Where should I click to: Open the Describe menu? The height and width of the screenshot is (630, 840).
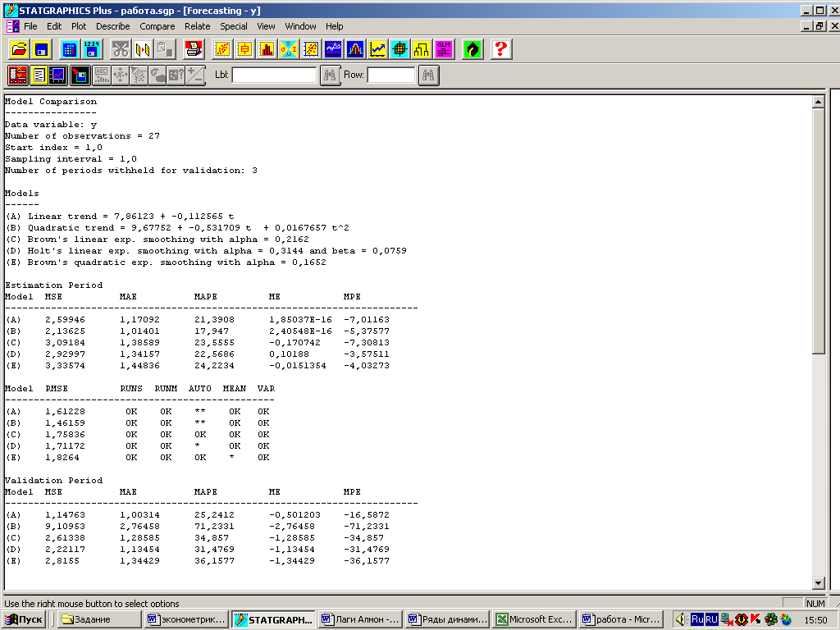click(113, 26)
